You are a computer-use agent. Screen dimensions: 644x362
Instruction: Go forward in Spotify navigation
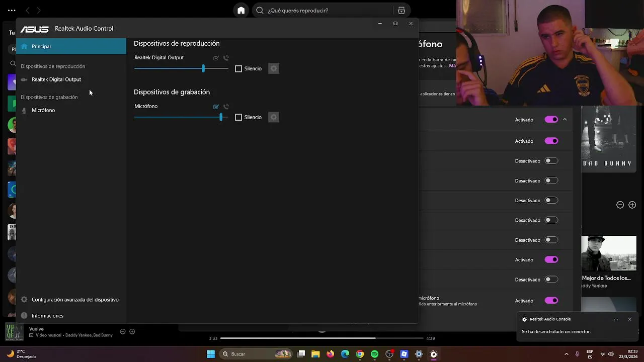pos(39,10)
